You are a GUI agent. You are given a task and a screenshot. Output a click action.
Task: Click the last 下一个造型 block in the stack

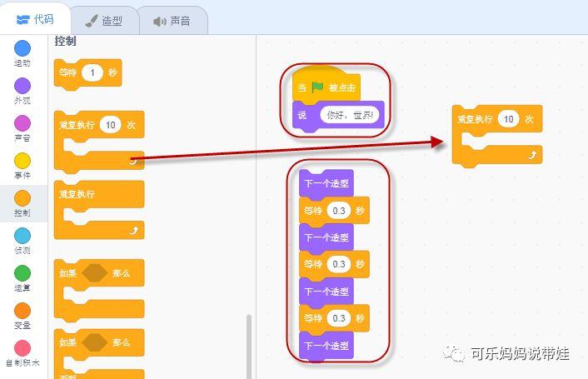pyautogui.click(x=326, y=345)
